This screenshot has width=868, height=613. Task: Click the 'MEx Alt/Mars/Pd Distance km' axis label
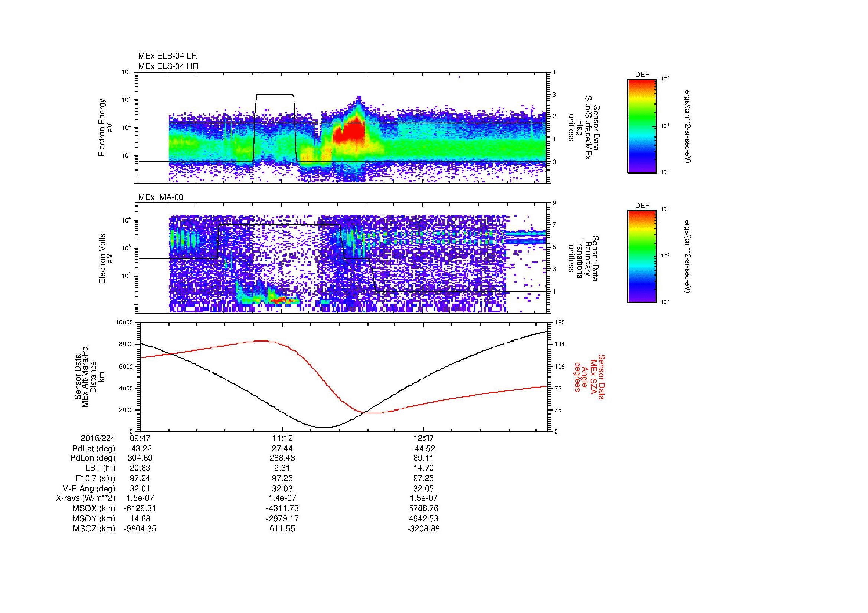89,376
